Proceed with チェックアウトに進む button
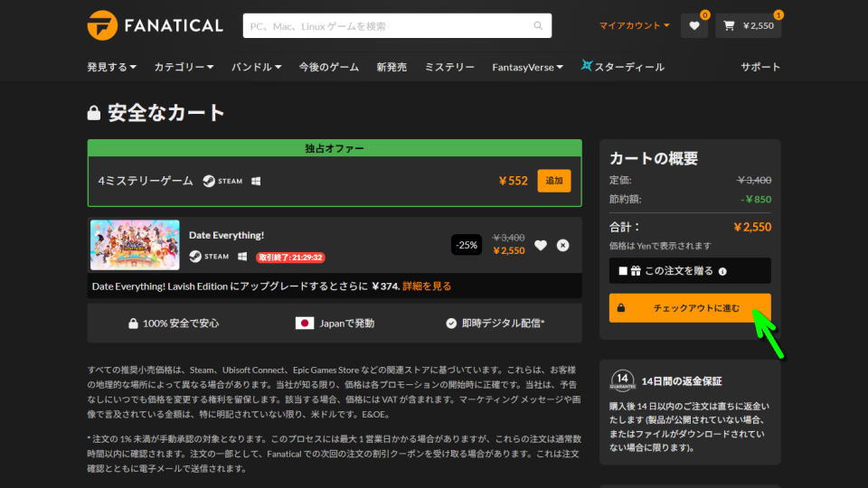This screenshot has width=868, height=488. coord(690,307)
